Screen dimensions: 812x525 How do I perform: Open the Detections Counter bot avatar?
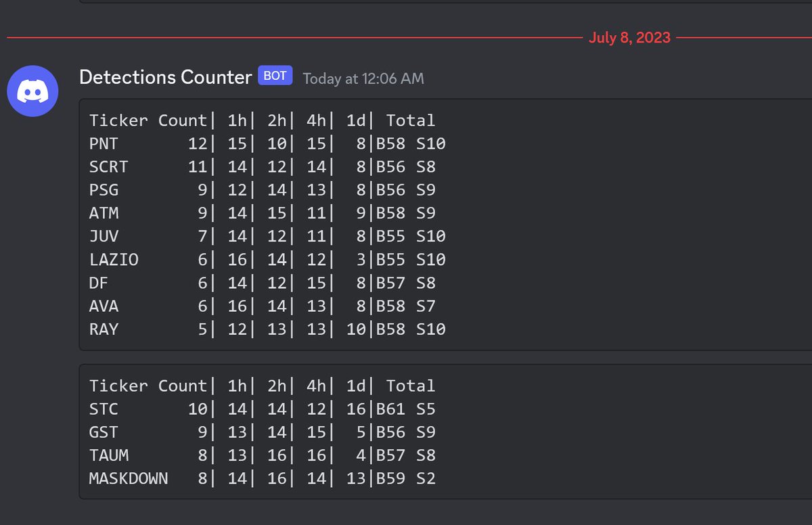pyautogui.click(x=32, y=91)
